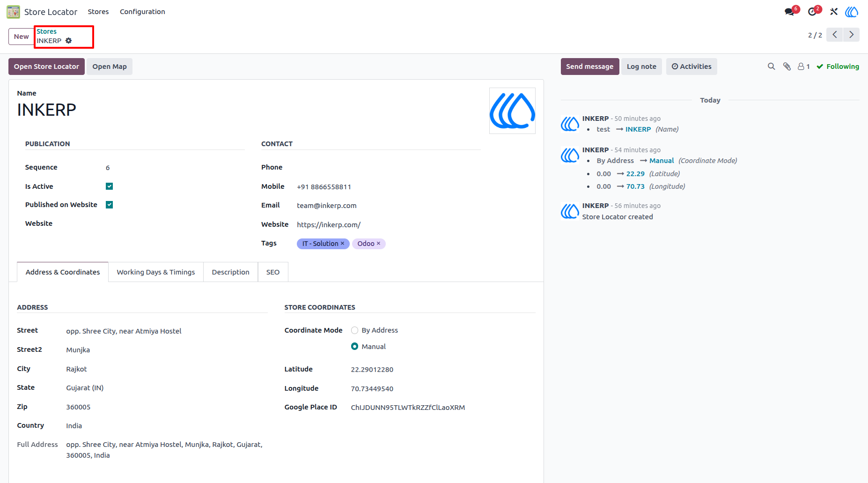The image size is (868, 483).
Task: Select By Address coordinate mode
Action: [x=354, y=330]
